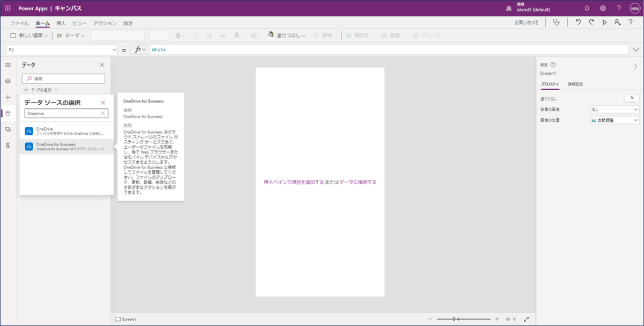Image resolution: width=644 pixels, height=326 pixels.
Task: Open the 新しい画面 dropdown
Action: (30, 35)
